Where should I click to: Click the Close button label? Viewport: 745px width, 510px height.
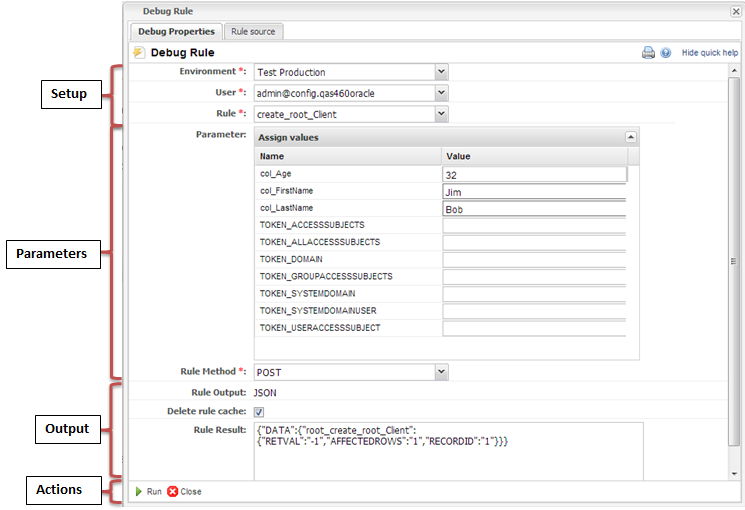[x=191, y=491]
